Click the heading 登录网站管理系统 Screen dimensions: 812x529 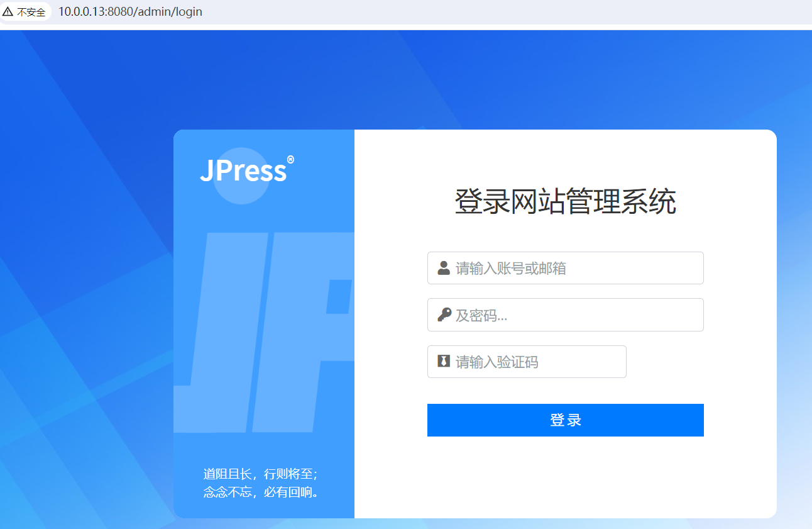566,202
